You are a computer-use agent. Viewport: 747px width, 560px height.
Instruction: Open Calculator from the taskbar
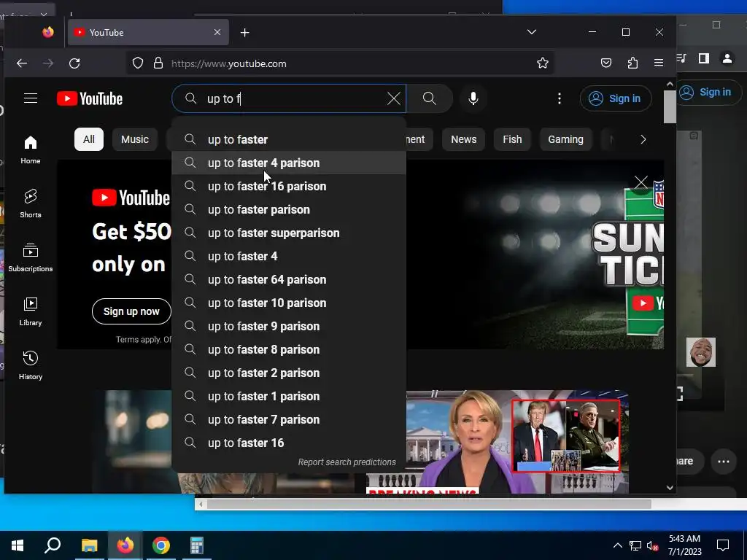click(197, 545)
